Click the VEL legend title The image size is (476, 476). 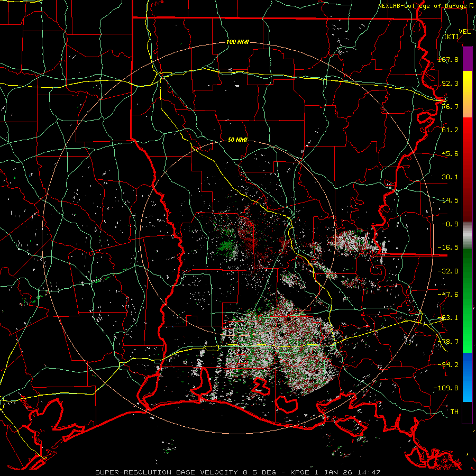tap(464, 32)
